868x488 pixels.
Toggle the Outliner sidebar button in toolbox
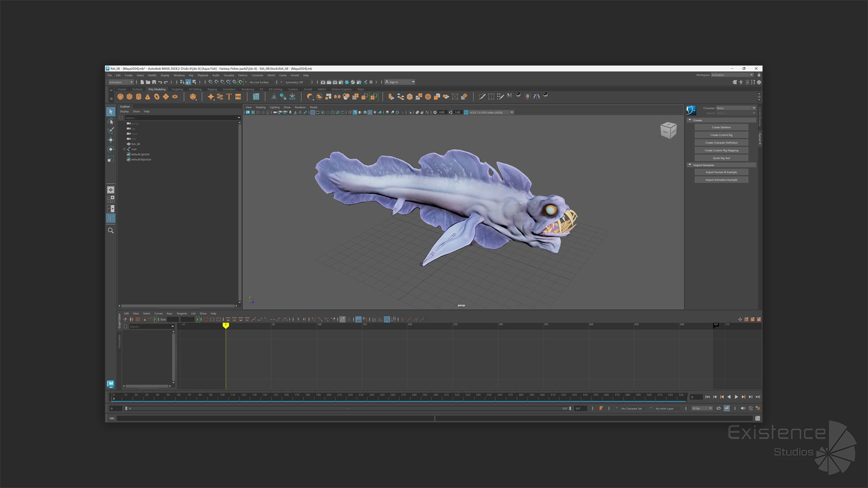pyautogui.click(x=111, y=218)
